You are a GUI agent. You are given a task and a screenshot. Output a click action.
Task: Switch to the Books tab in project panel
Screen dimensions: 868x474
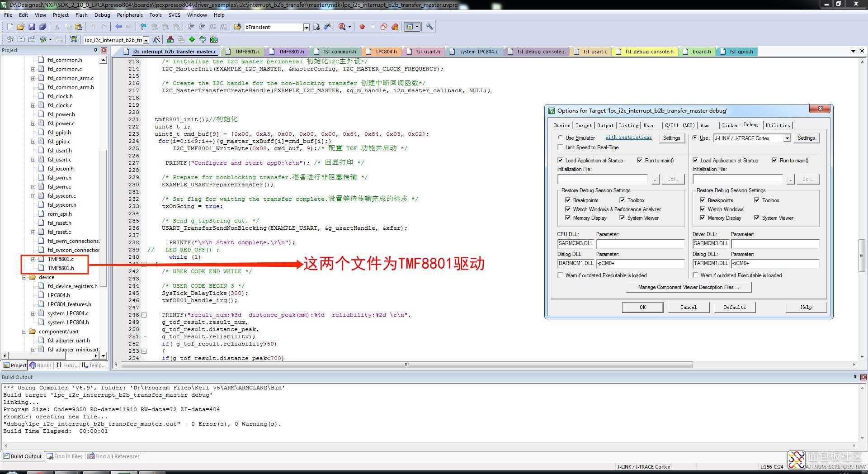click(x=41, y=365)
